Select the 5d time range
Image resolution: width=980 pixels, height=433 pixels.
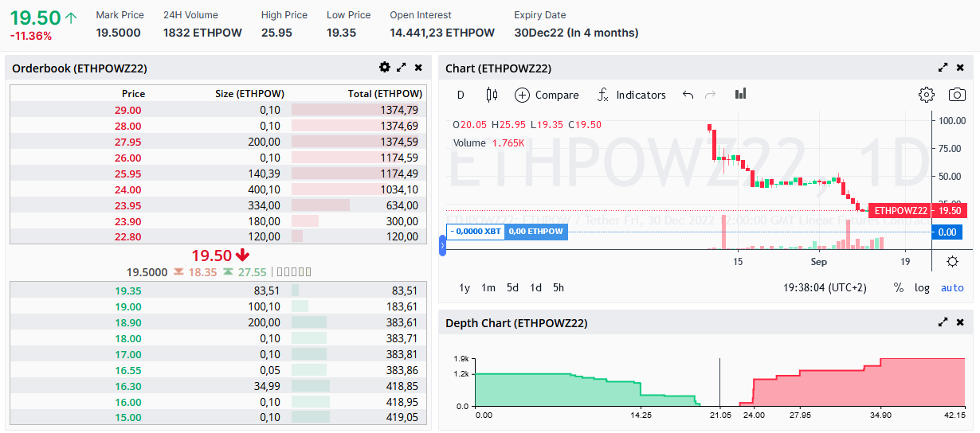512,287
